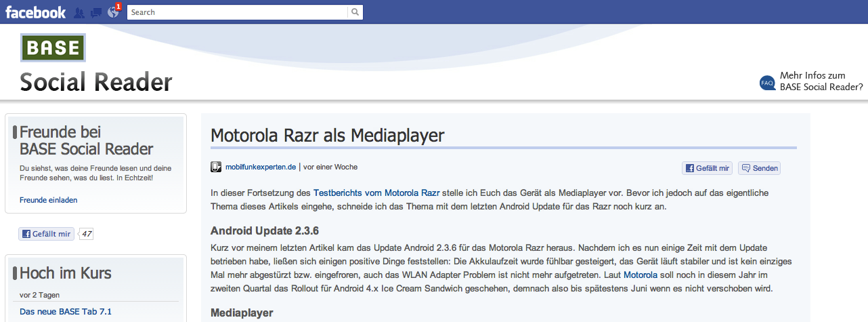This screenshot has width=868, height=322.
Task: Focus the Facebook search field
Action: coord(238,12)
